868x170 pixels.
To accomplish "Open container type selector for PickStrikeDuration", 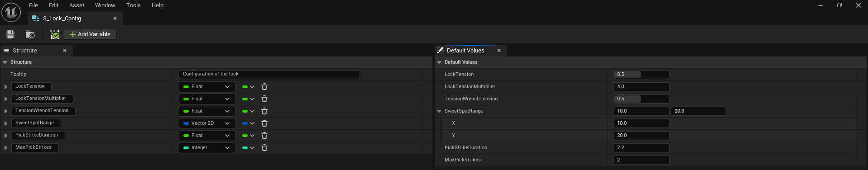I will (x=248, y=136).
